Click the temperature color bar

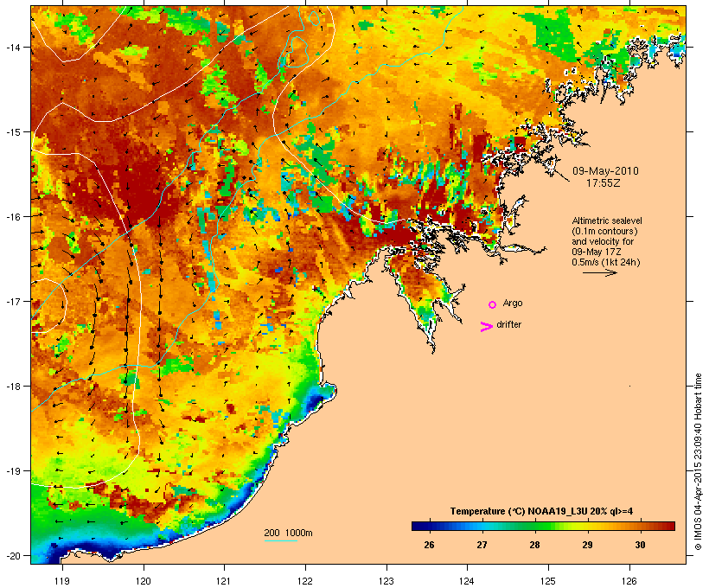click(x=543, y=526)
